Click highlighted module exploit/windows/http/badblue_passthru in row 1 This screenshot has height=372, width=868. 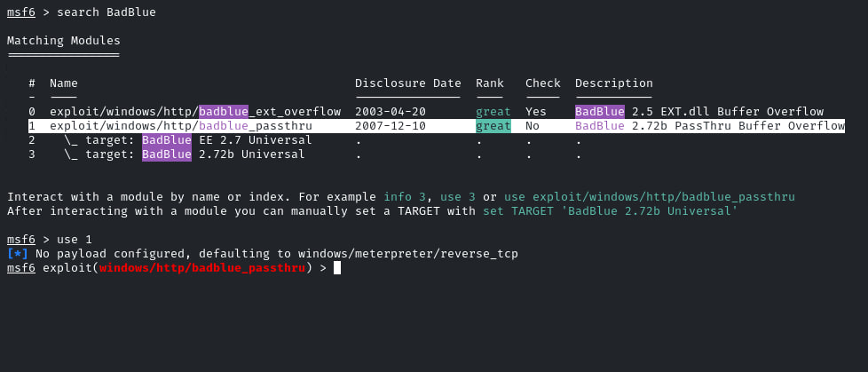[x=181, y=126]
